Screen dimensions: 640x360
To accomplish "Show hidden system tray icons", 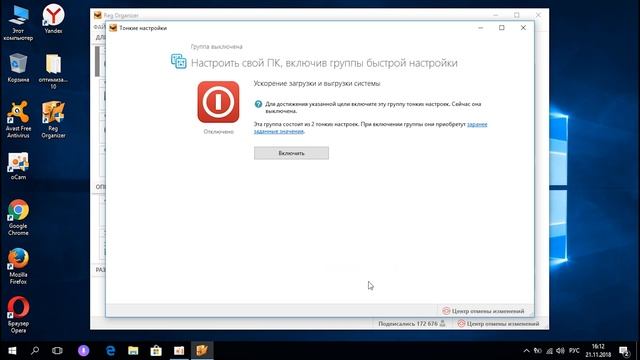I will tap(526, 351).
